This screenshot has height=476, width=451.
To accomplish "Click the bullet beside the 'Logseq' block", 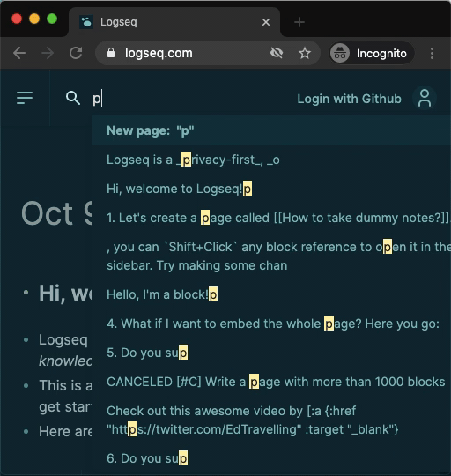I will click(26, 340).
